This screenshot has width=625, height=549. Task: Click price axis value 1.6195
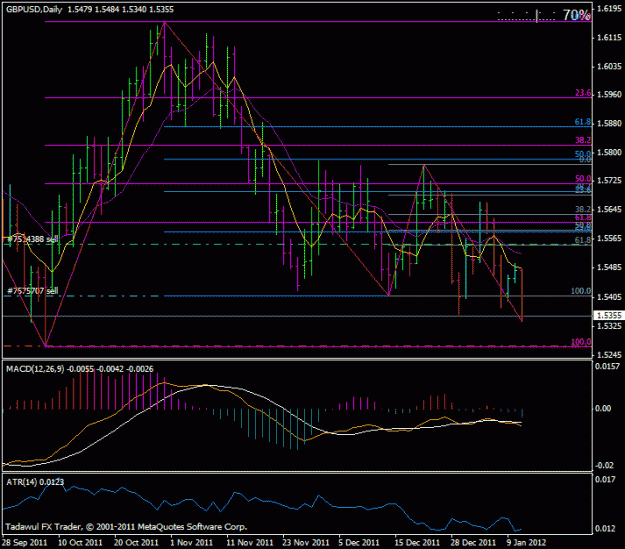click(x=609, y=8)
